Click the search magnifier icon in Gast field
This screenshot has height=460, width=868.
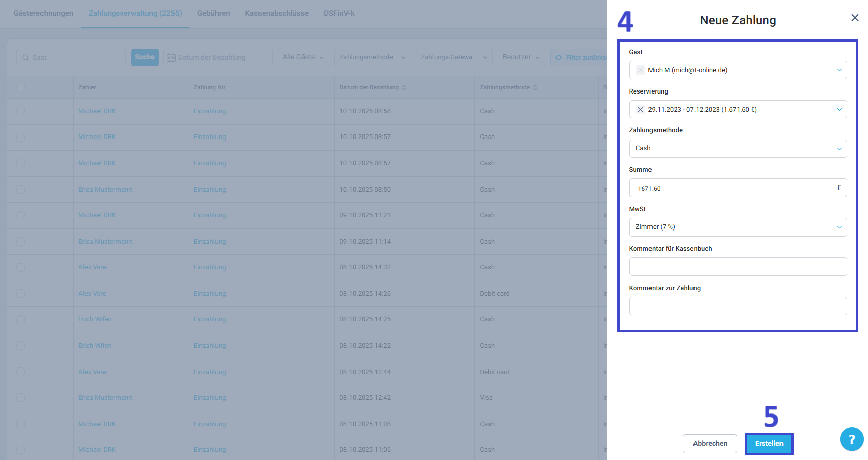click(26, 58)
